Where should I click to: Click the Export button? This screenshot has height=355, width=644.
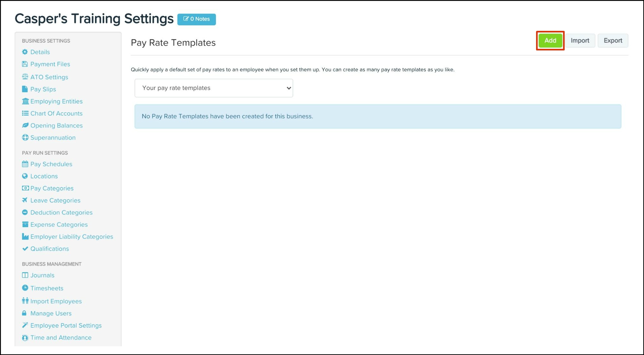pyautogui.click(x=613, y=40)
